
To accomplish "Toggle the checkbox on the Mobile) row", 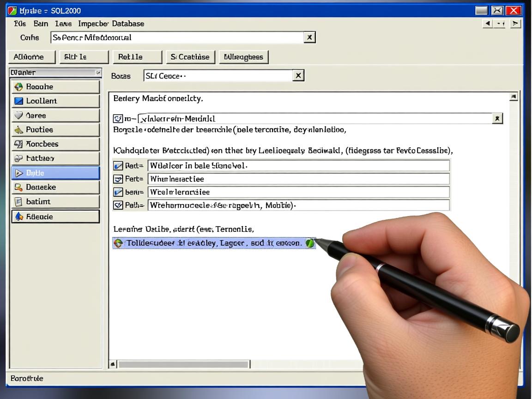I will click(x=118, y=206).
